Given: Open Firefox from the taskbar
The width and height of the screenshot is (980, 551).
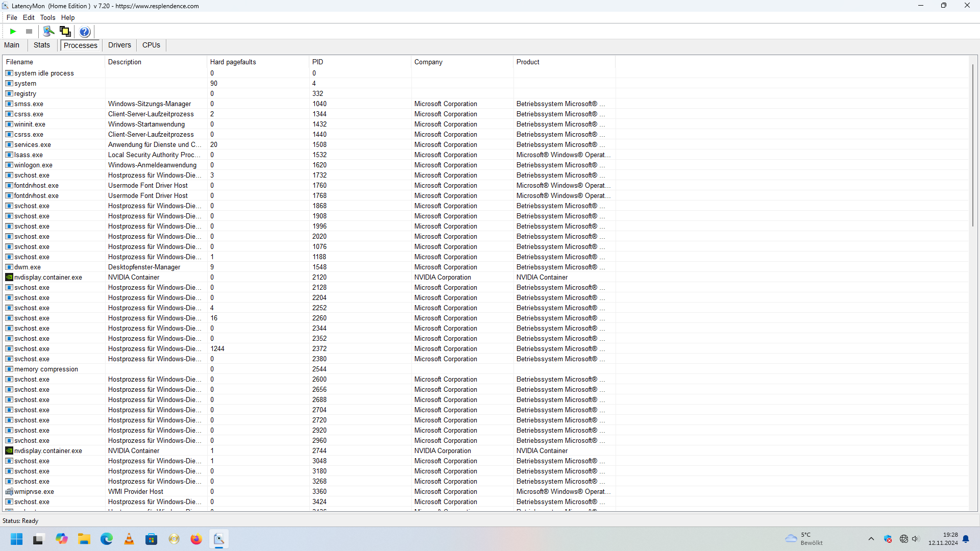Looking at the screenshot, I should [x=197, y=539].
